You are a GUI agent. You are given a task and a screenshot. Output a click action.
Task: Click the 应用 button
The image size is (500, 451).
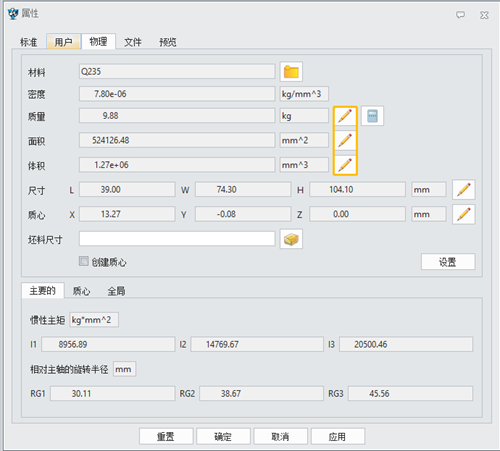[x=338, y=436]
